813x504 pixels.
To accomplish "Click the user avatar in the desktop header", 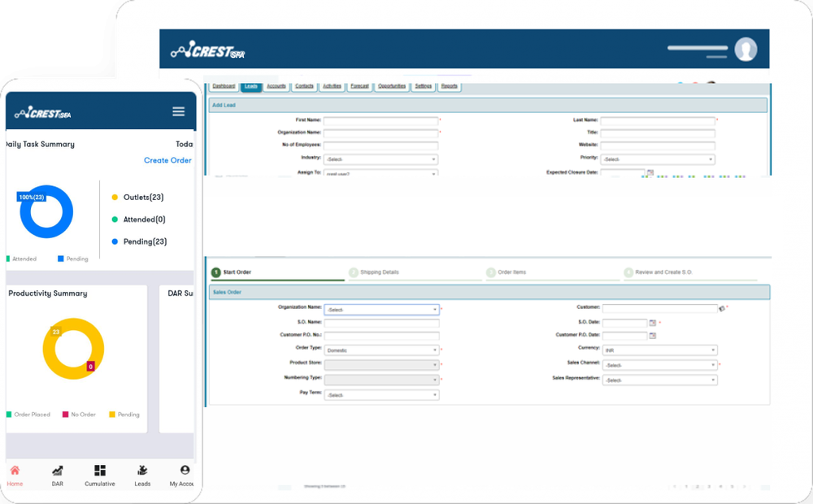I will point(746,50).
